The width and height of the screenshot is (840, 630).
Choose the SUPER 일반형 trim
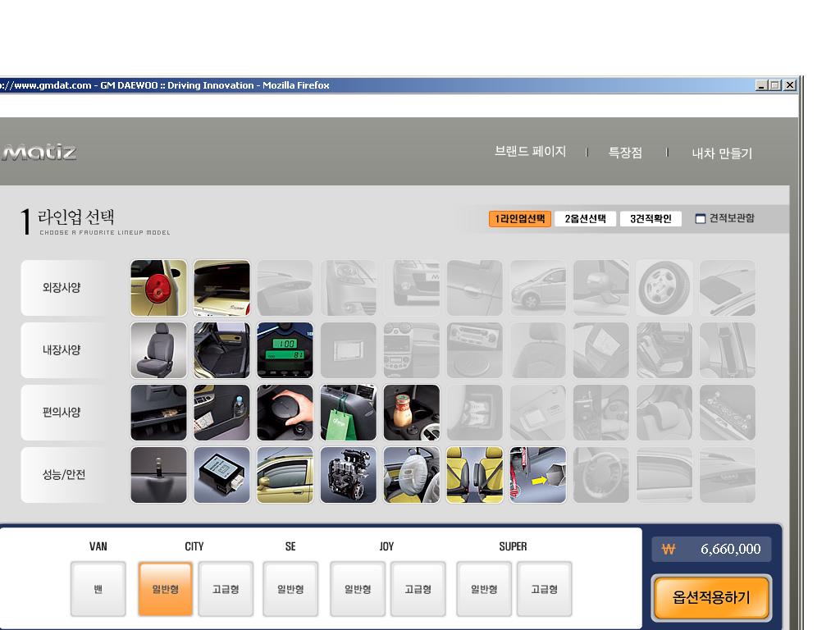point(484,589)
